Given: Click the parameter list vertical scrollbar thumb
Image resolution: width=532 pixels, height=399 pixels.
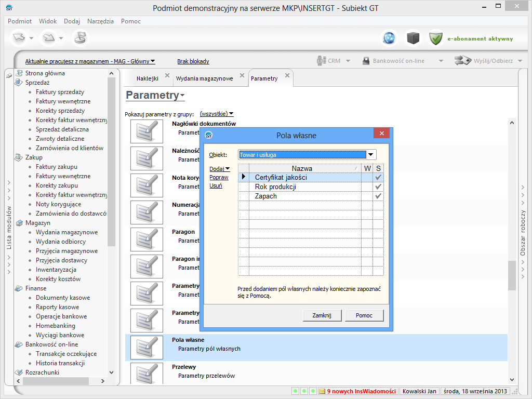Looking at the screenshot, I should (512, 275).
